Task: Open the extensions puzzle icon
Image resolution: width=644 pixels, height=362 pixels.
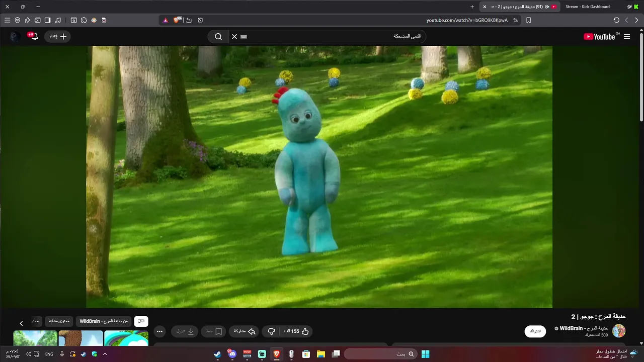Action: tap(84, 20)
